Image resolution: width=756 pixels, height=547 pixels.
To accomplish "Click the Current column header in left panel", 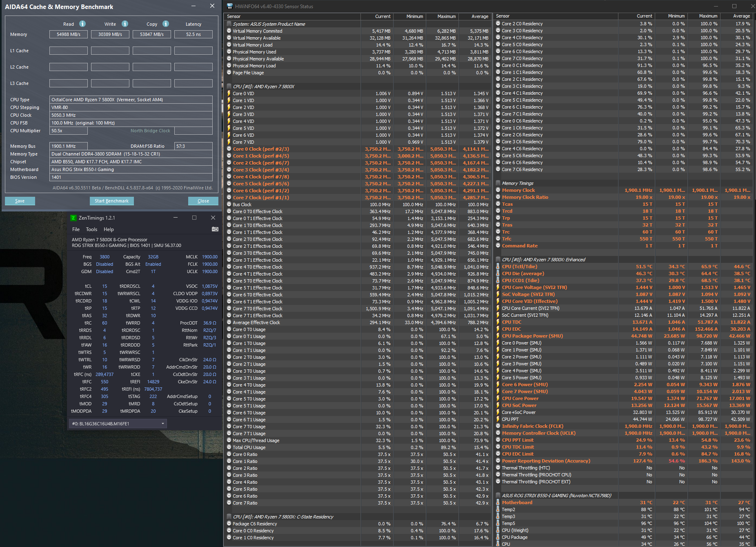I will 376,16.
